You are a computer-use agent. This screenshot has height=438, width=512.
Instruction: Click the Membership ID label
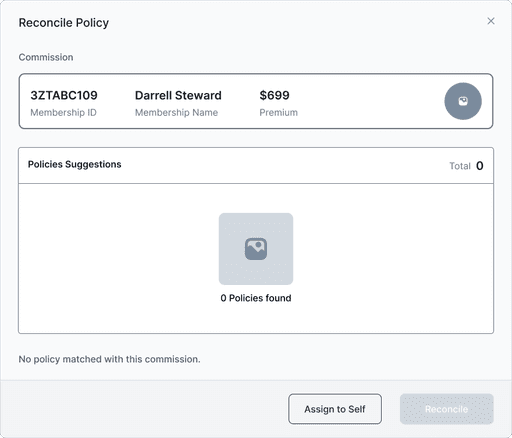tap(63, 112)
